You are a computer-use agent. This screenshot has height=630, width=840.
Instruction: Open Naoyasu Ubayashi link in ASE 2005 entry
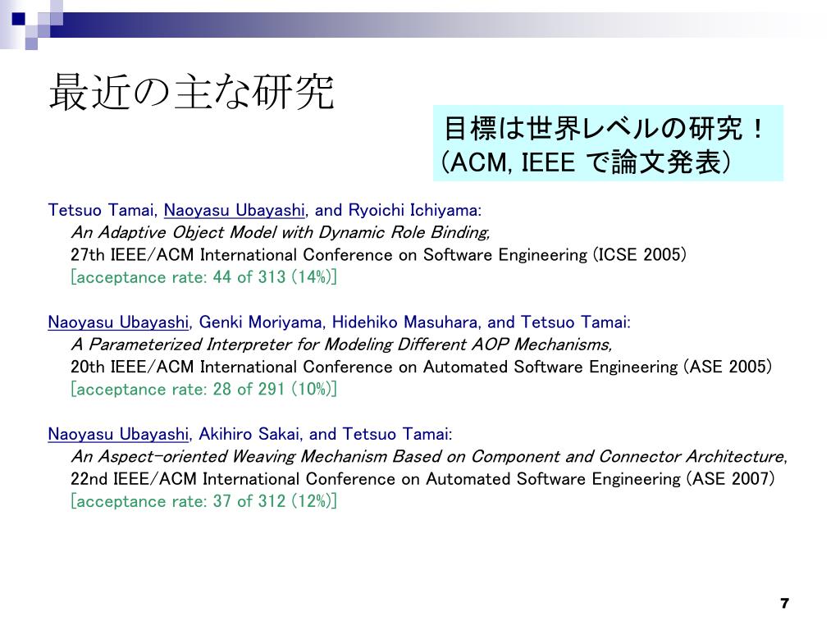(x=118, y=322)
